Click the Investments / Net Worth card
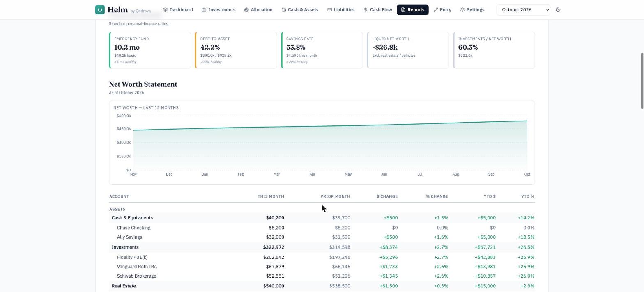 (x=494, y=50)
